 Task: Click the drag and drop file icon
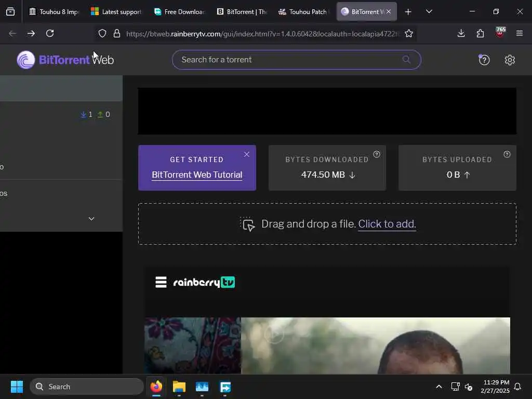click(248, 224)
